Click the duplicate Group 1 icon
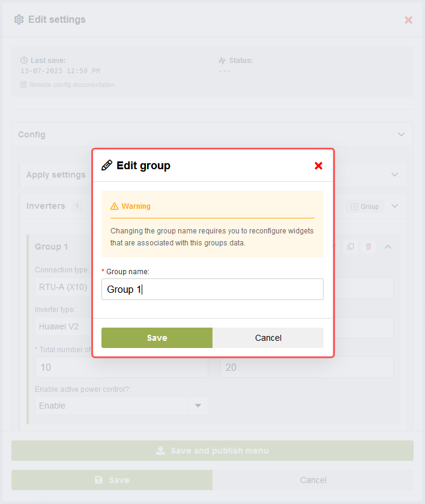 tap(351, 247)
